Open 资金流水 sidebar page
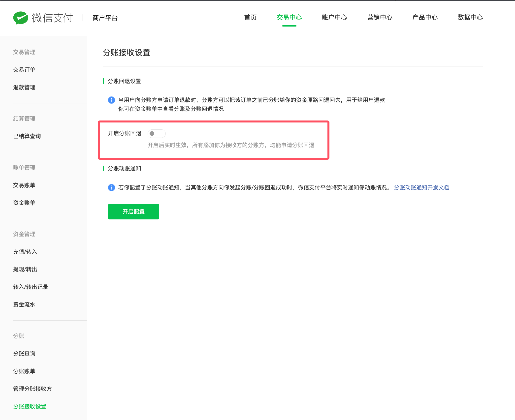 click(24, 304)
